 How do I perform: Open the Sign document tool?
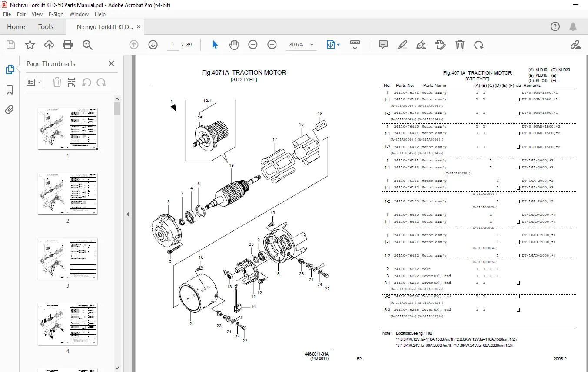click(x=421, y=45)
